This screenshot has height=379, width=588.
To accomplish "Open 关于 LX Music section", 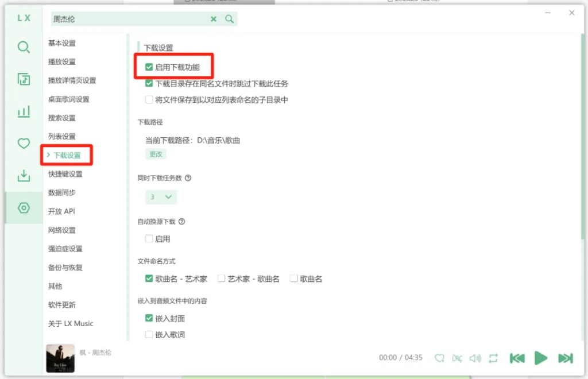I will [x=71, y=323].
